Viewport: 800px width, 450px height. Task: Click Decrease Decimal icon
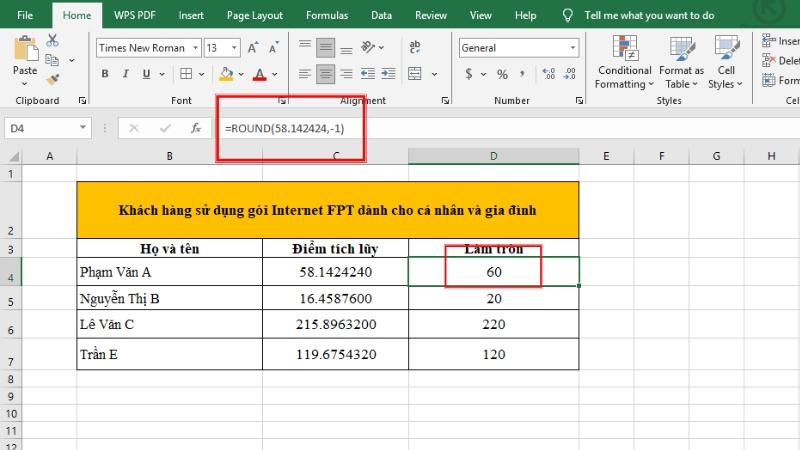(x=570, y=74)
